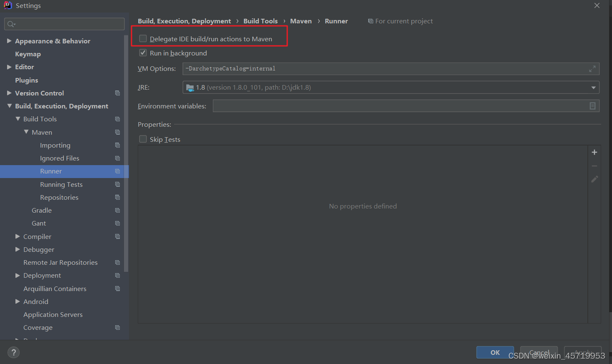The height and width of the screenshot is (364, 612).
Task: Open Application Servers settings
Action: pyautogui.click(x=53, y=315)
